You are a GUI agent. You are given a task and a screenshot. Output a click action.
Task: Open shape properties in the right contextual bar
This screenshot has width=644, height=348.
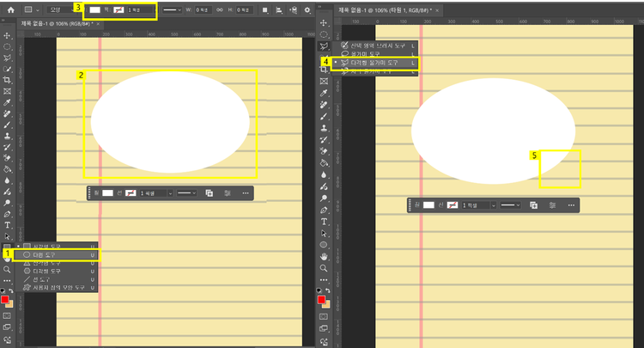552,205
